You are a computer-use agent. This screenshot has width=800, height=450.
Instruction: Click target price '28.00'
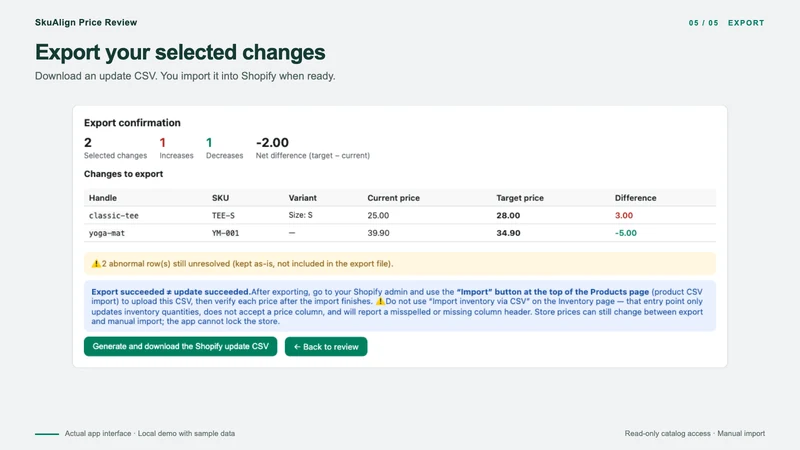coord(508,215)
